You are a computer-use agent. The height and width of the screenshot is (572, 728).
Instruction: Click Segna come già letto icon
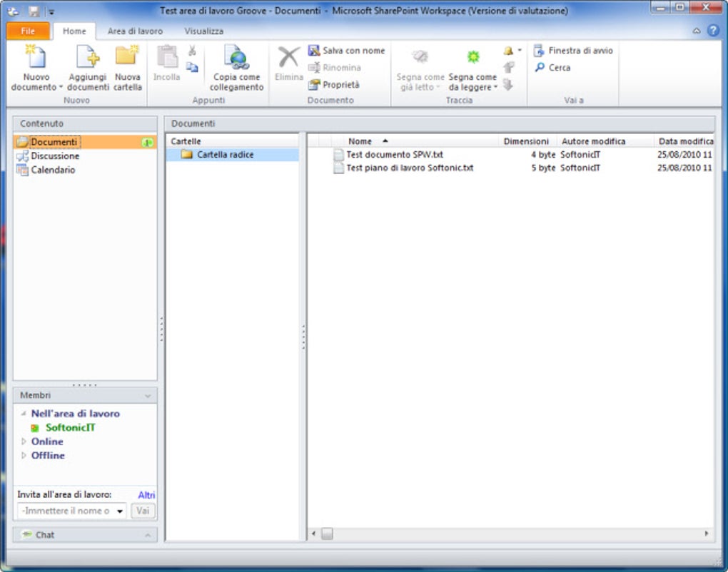[420, 56]
